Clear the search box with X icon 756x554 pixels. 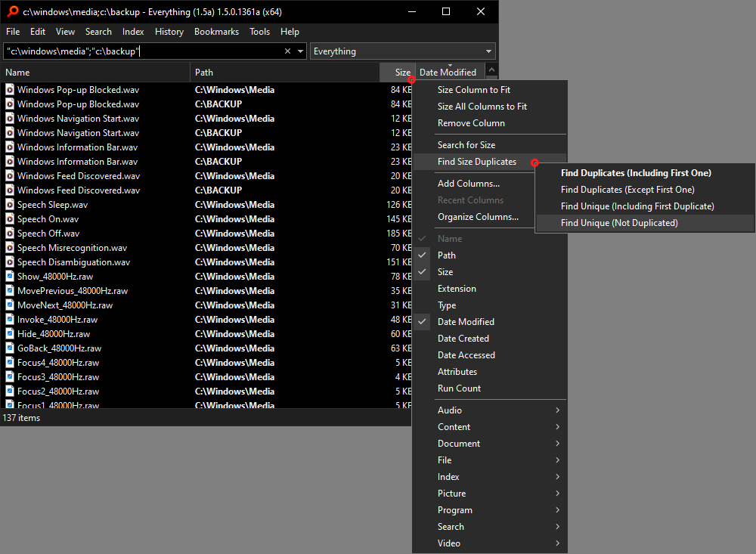[287, 51]
